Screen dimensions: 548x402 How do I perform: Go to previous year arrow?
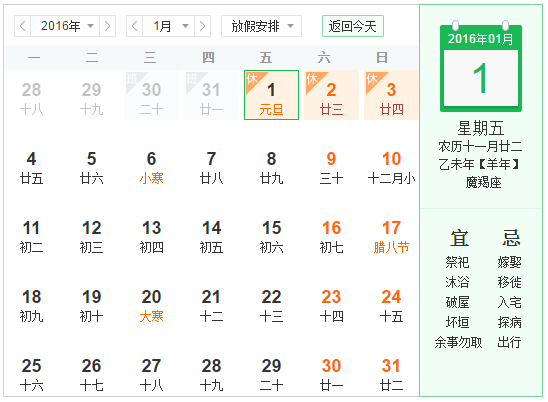click(x=22, y=26)
